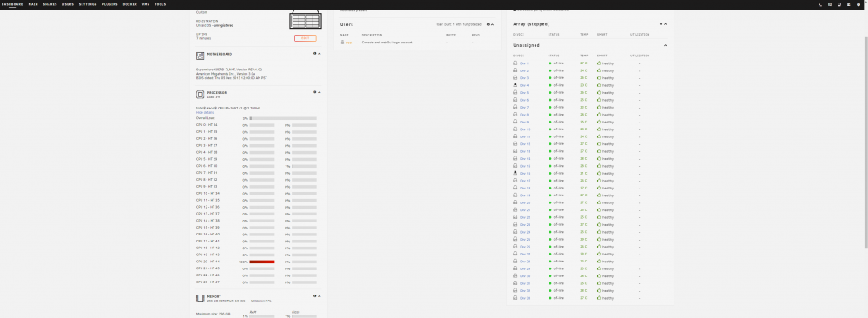The width and height of the screenshot is (868, 318).
Task: Open the Dev 3 device link
Action: 524,78
